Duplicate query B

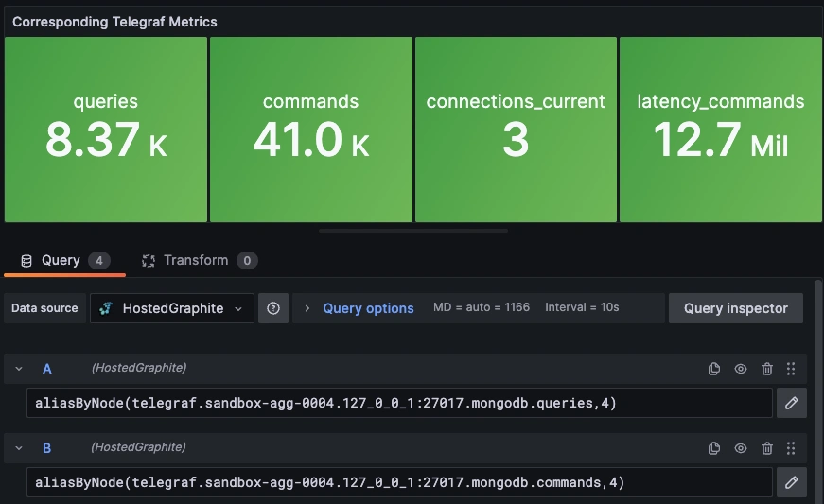(x=713, y=448)
